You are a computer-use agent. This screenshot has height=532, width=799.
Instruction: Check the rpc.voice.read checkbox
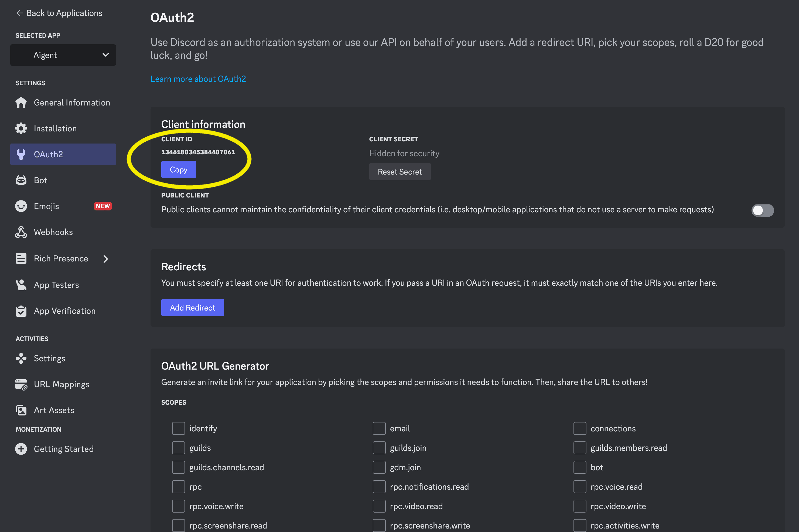point(580,486)
